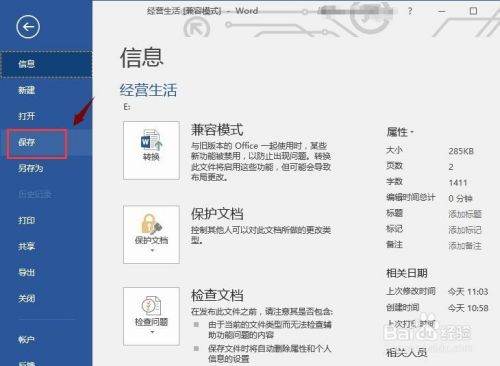The width and height of the screenshot is (500, 366).
Task: Open the 保护文档 lock button dropdown
Action: [151, 235]
